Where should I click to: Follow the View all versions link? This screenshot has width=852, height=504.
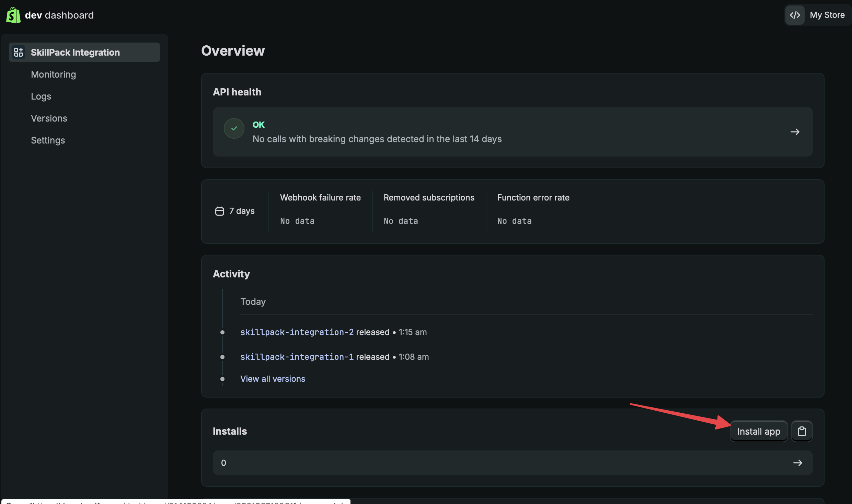(x=273, y=379)
